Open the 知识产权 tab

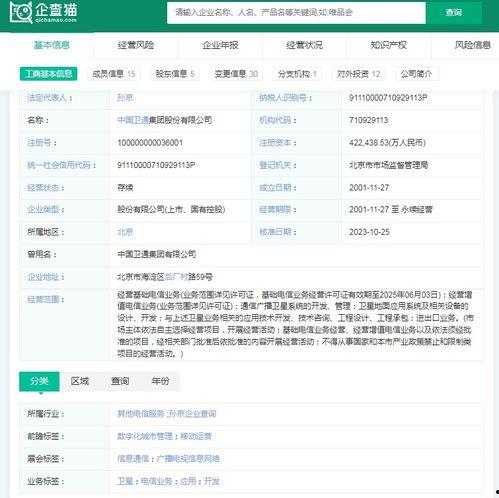tap(389, 45)
